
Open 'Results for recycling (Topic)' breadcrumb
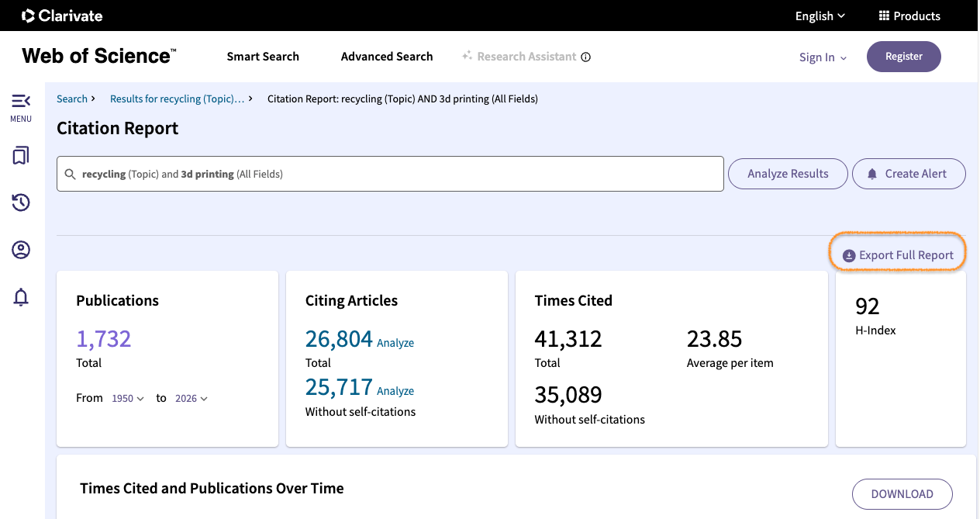coord(177,99)
